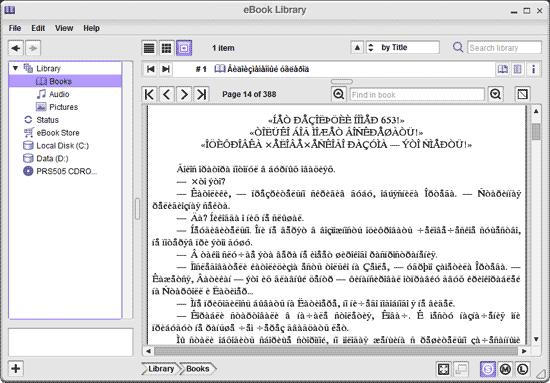The image size is (550, 383).
Task: Go to previous page
Action: tap(167, 94)
